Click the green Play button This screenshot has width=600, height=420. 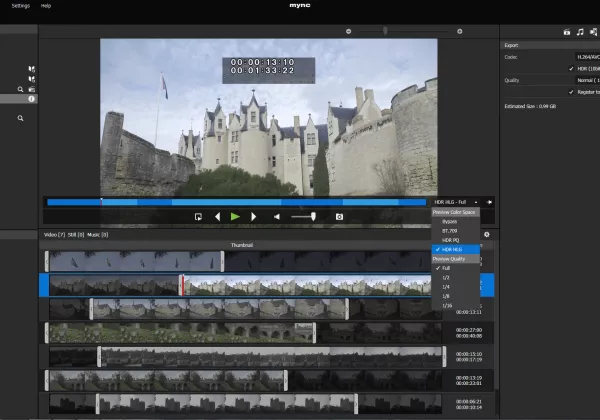[x=235, y=217]
